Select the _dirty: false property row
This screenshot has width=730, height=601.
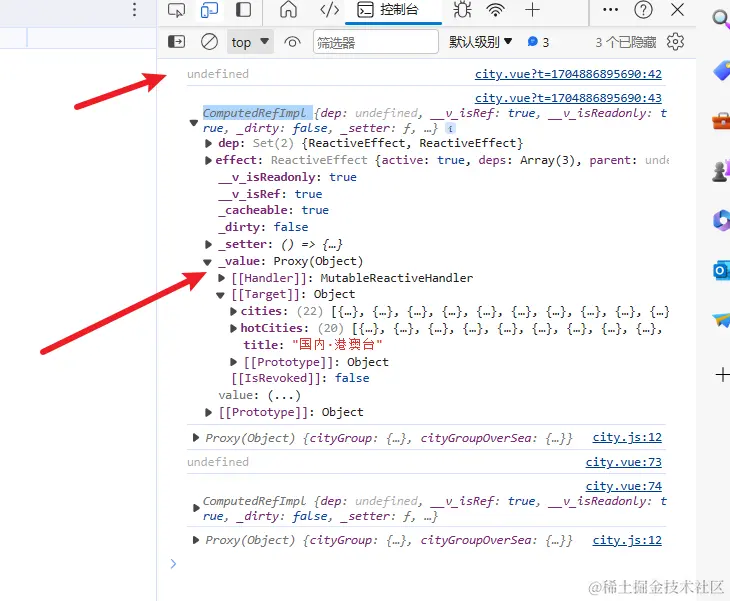tap(263, 227)
